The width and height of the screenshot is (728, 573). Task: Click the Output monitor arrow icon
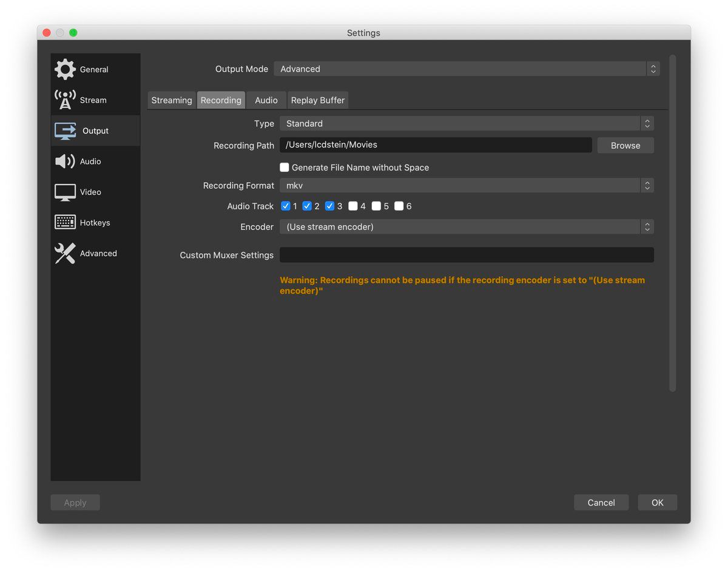(x=65, y=131)
